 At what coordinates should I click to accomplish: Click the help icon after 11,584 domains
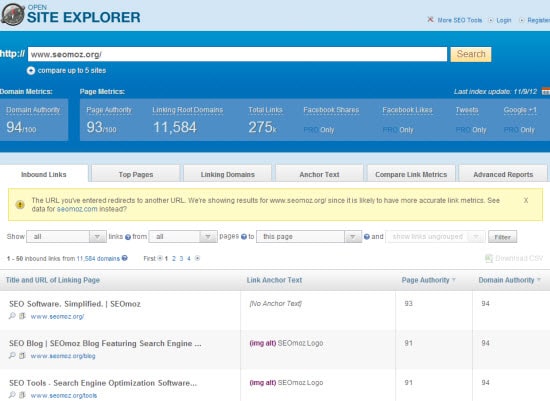click(x=125, y=258)
